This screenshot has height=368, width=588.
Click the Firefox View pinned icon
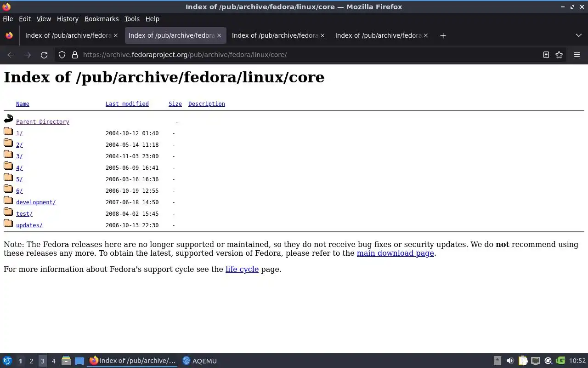pyautogui.click(x=9, y=35)
